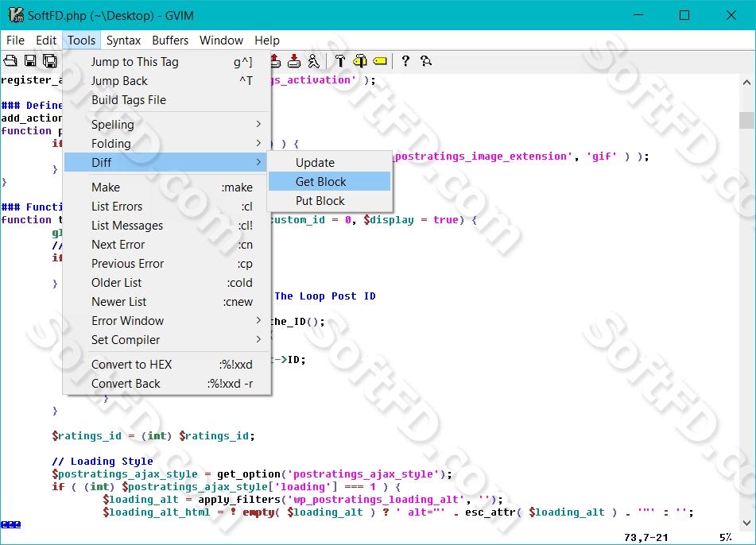Click the Find Help search icon

pos(426,60)
